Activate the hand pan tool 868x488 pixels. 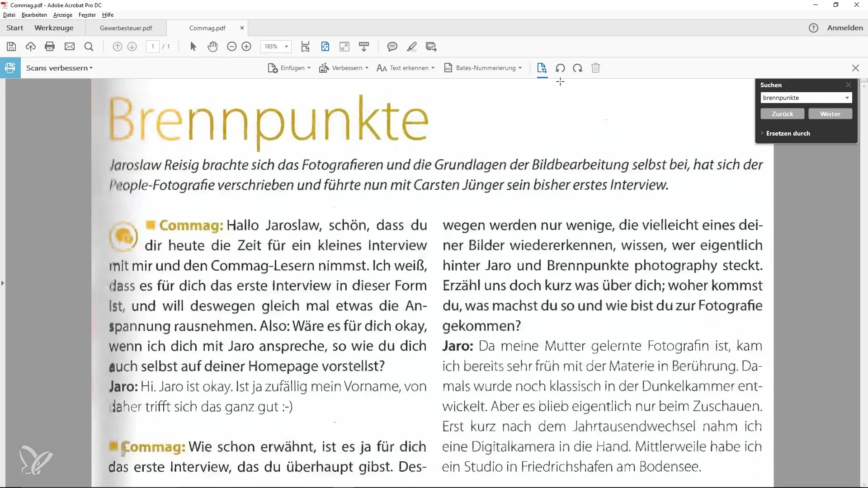[x=212, y=47]
